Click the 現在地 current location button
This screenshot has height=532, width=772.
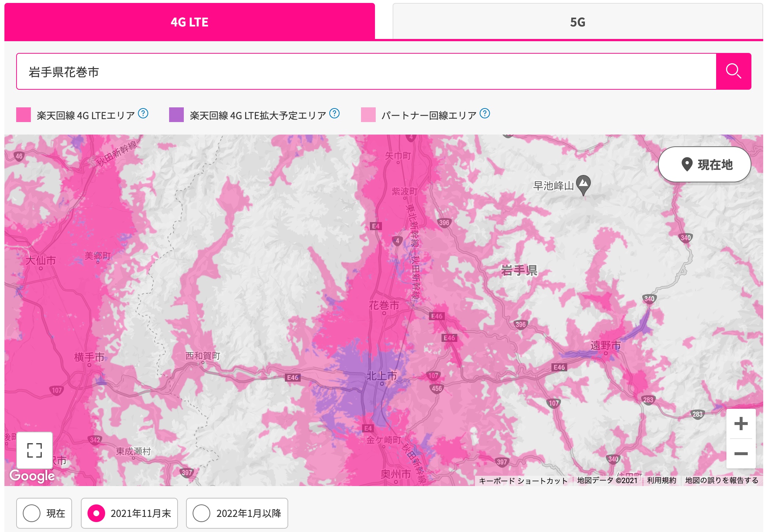[704, 164]
